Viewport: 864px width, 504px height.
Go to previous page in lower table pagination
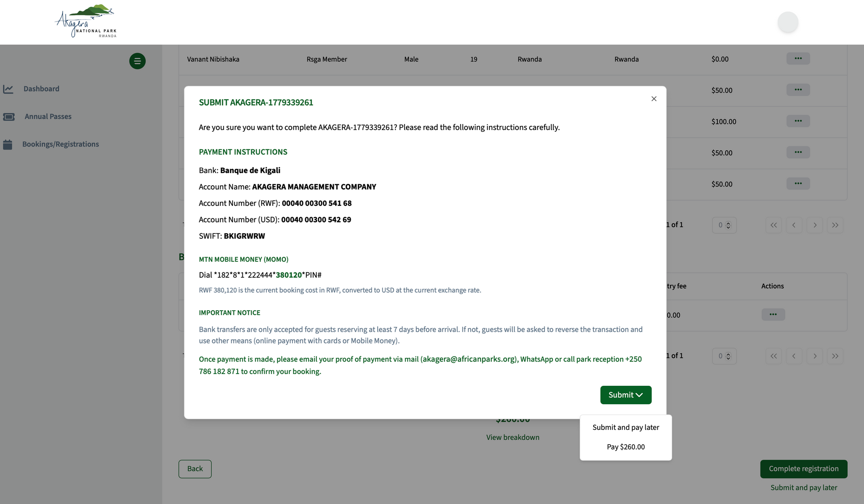coord(794,356)
